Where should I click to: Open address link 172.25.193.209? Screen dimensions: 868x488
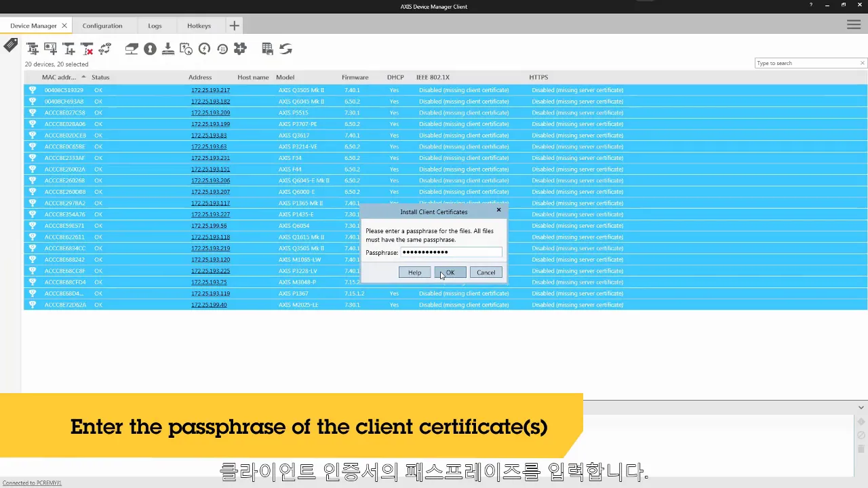[x=210, y=113]
